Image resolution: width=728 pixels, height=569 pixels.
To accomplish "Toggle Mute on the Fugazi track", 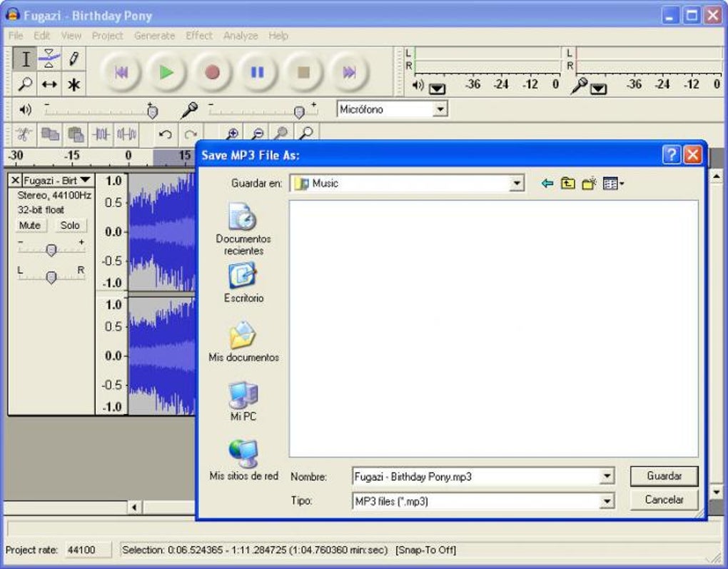I will (x=30, y=226).
